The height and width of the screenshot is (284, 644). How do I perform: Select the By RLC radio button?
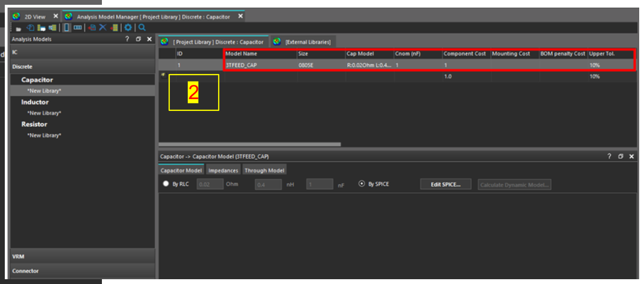pos(166,184)
